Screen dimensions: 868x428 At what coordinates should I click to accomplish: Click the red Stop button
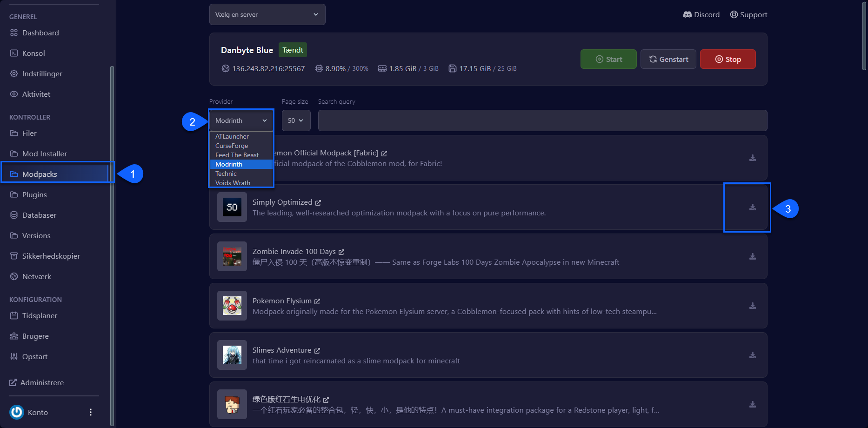click(x=728, y=59)
